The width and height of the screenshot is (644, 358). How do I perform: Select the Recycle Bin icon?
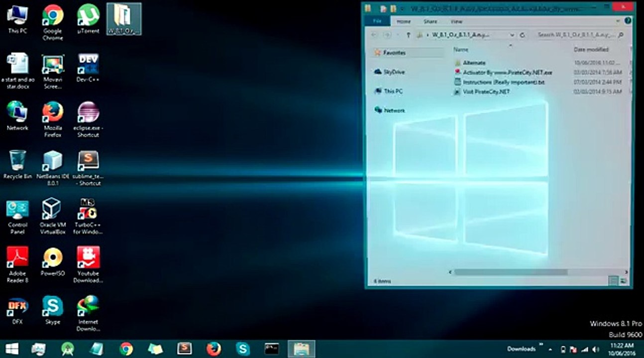(17, 165)
